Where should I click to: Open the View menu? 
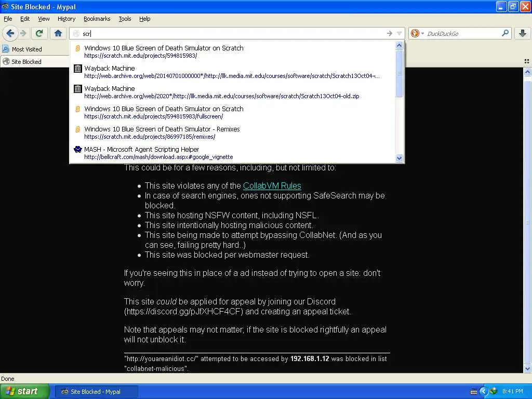[44, 19]
